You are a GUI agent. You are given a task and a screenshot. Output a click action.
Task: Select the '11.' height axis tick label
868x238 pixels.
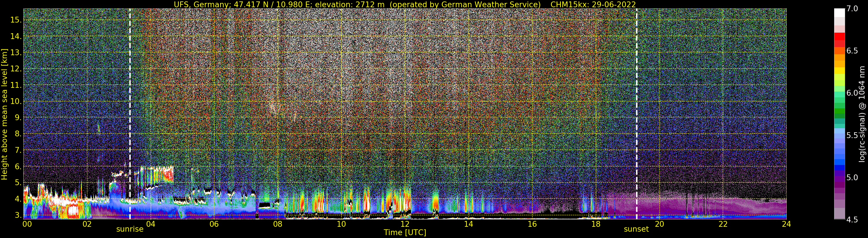pos(16,85)
